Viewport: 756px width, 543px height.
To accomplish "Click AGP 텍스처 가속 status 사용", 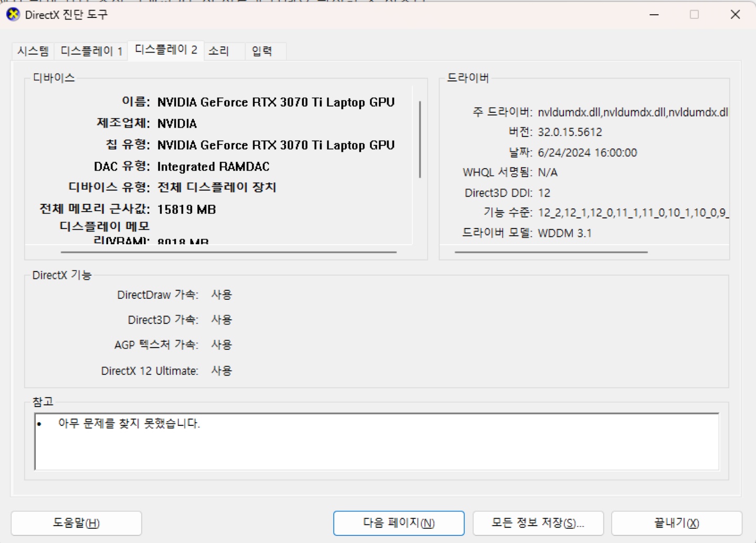I will coord(222,345).
